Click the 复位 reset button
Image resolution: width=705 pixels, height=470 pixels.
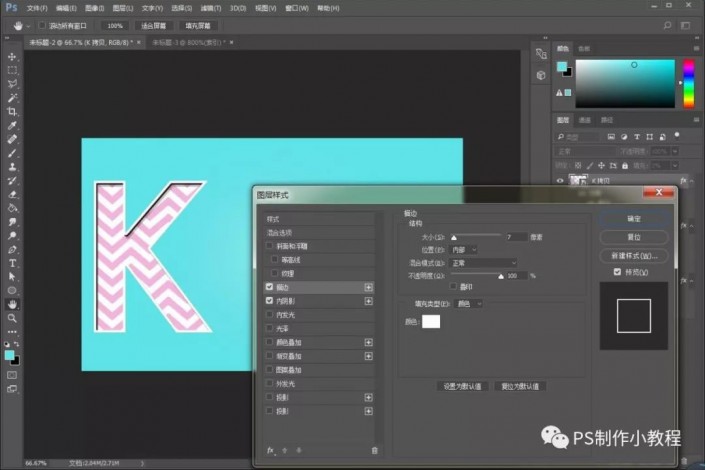(634, 237)
